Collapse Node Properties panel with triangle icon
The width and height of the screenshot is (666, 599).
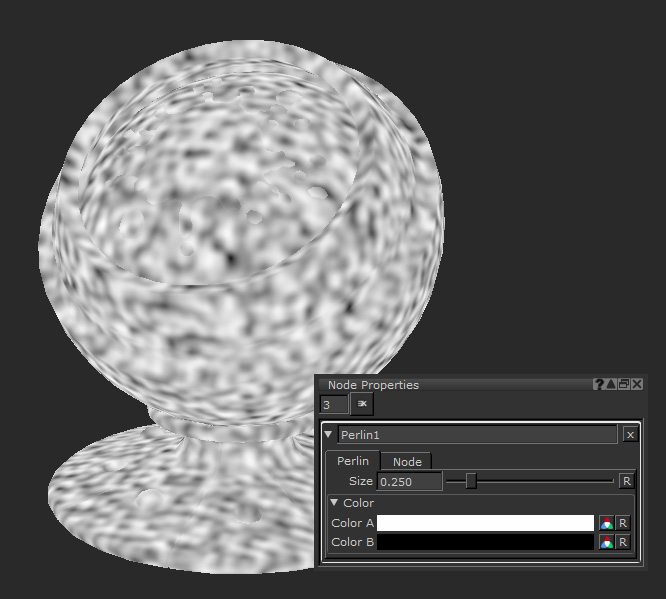click(611, 385)
